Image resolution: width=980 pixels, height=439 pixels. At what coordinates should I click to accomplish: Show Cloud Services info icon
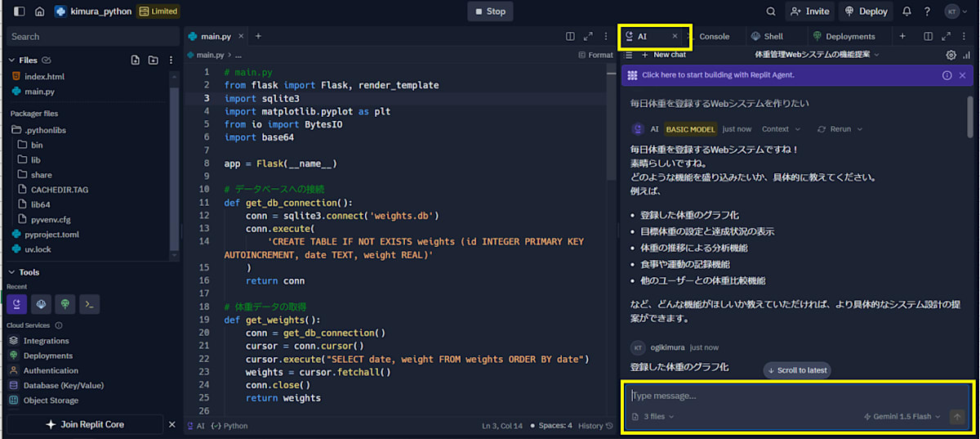[x=58, y=325]
